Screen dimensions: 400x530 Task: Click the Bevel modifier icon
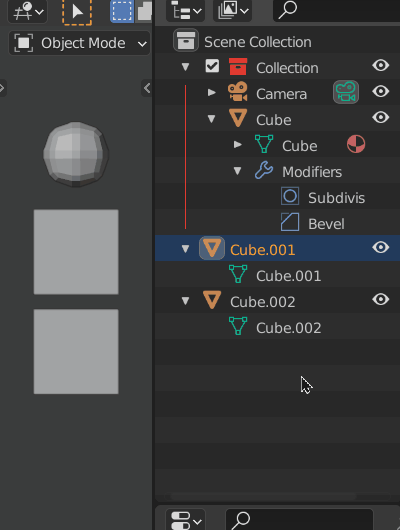(x=290, y=222)
